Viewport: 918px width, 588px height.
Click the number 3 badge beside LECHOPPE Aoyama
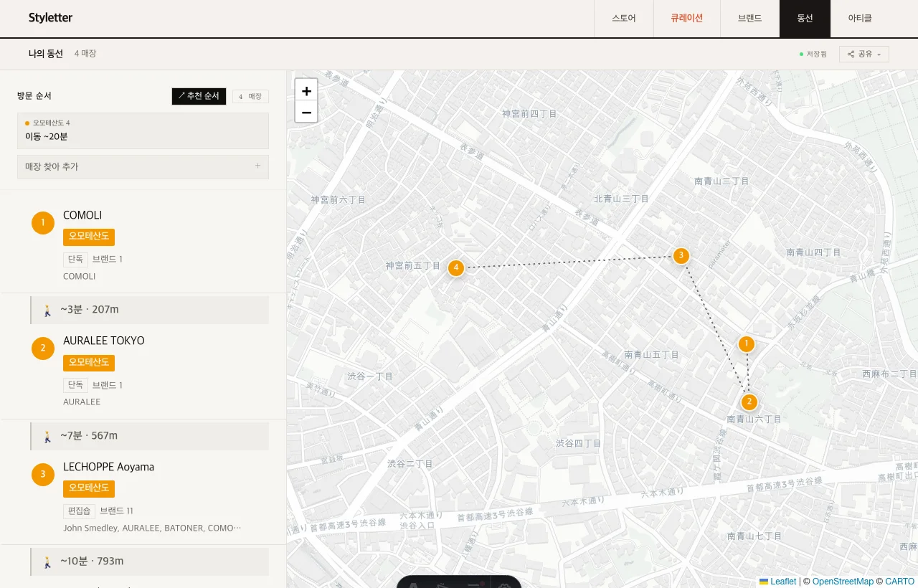click(x=43, y=475)
